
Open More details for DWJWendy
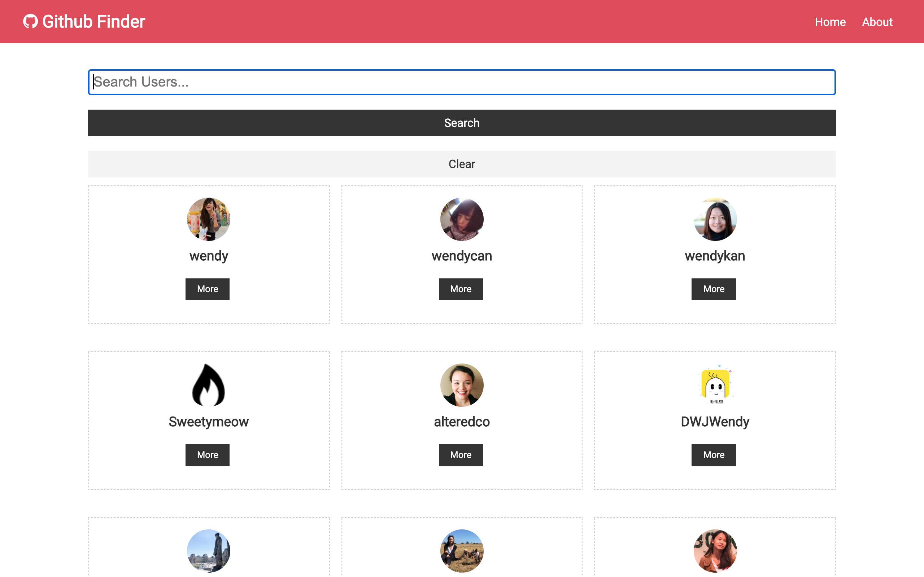713,455
